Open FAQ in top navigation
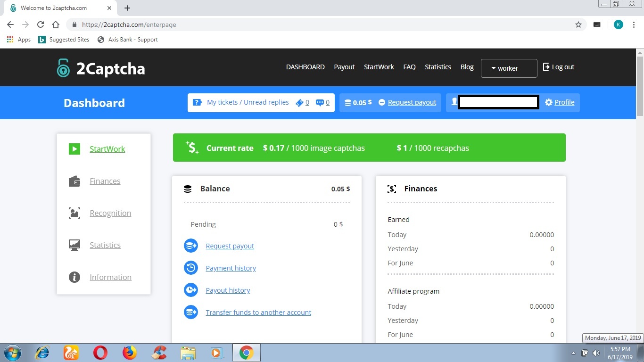 (410, 67)
